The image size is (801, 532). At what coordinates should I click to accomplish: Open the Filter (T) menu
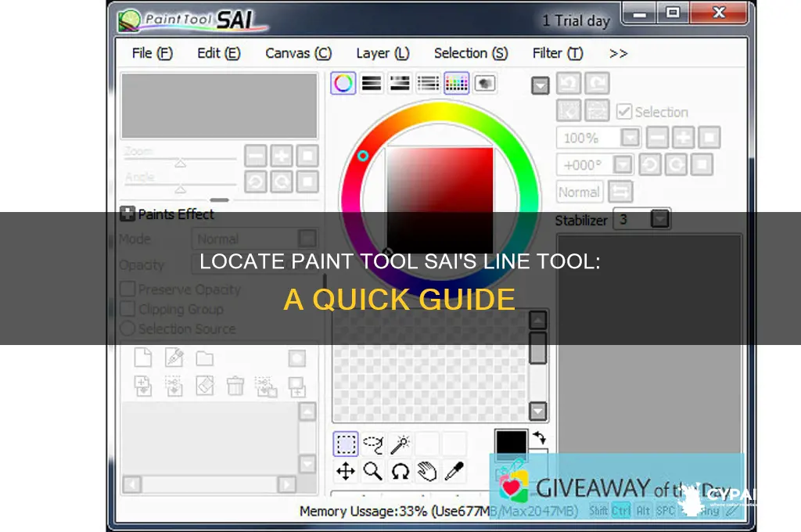pos(557,53)
